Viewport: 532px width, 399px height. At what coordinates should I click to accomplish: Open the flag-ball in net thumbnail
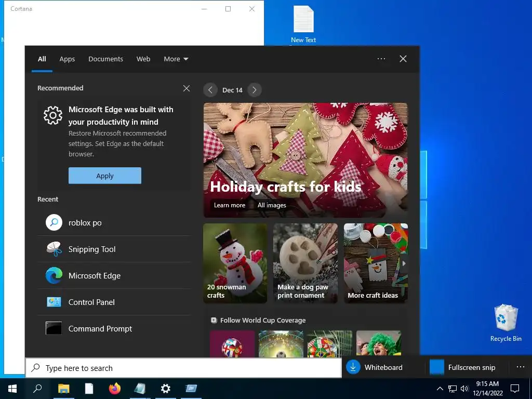pos(330,344)
